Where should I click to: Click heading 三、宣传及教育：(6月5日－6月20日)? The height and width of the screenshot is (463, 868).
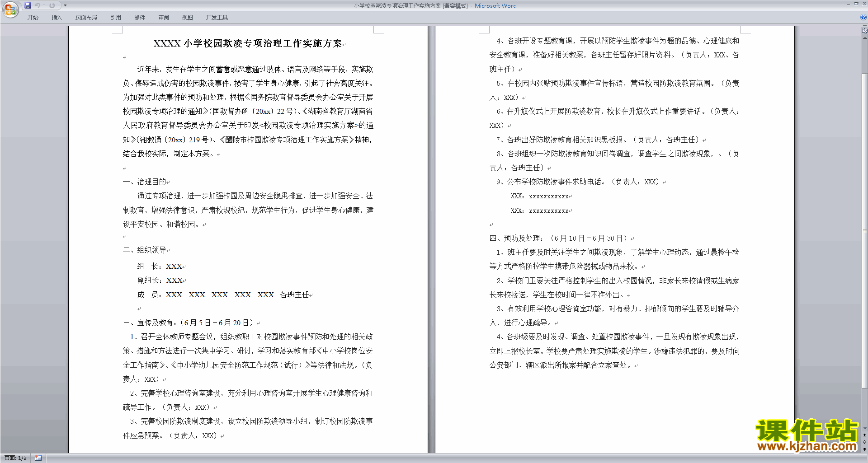click(189, 323)
